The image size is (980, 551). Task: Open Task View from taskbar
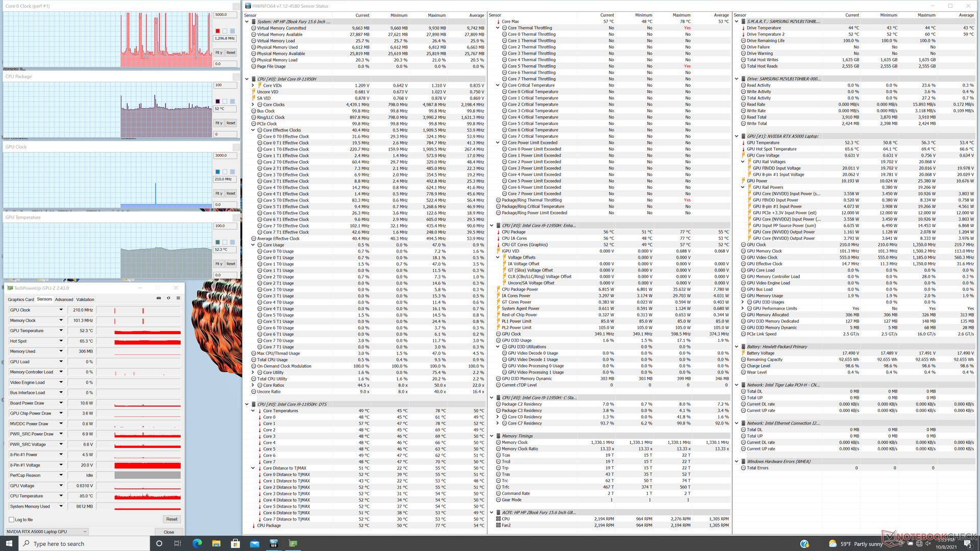click(178, 543)
